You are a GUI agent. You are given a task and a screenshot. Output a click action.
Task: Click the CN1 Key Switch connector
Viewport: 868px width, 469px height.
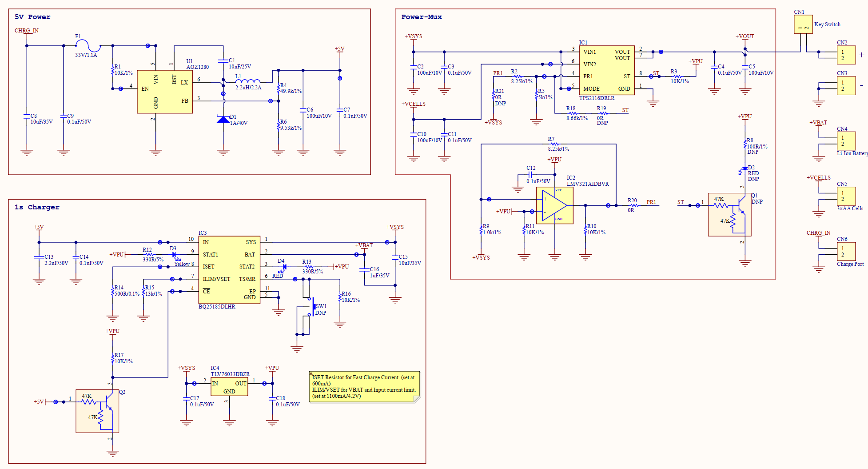(803, 24)
